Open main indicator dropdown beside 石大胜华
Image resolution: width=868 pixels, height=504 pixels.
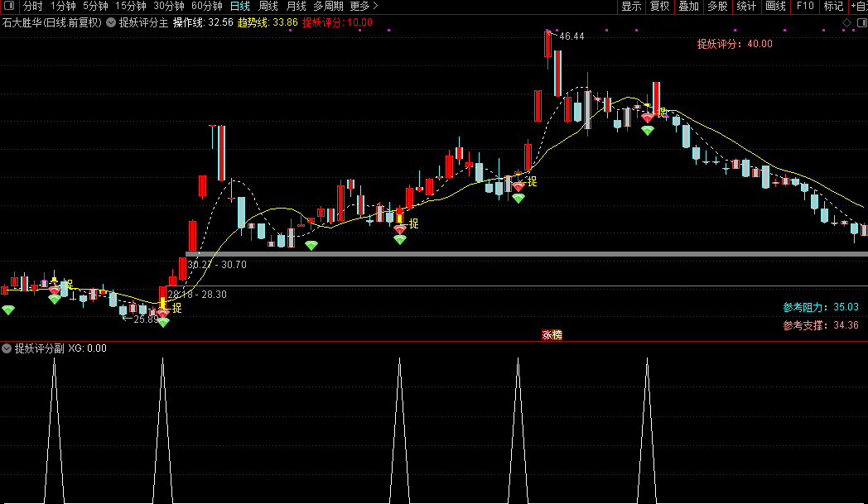pos(111,22)
